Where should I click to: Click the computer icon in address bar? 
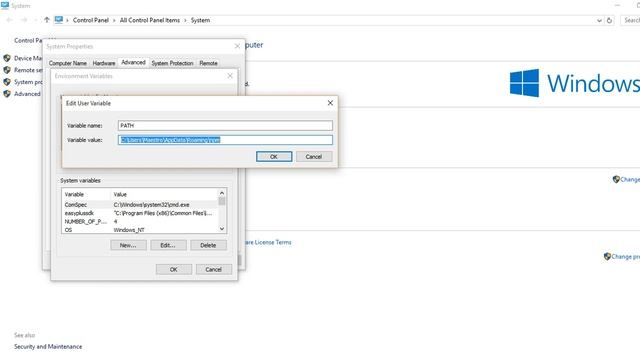click(x=59, y=20)
